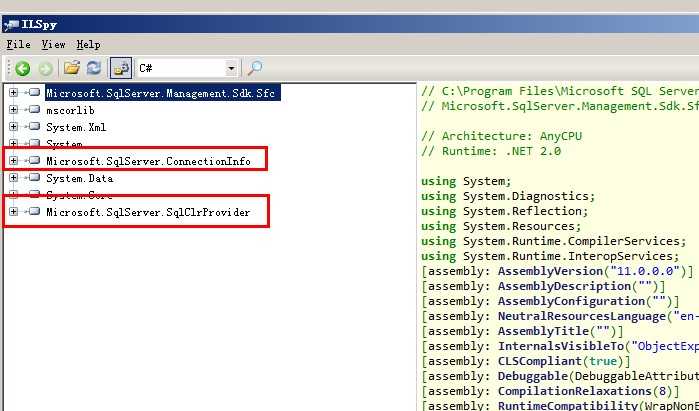Select the mscorlib tree item
Image resolution: width=699 pixels, height=411 pixels.
(70, 110)
